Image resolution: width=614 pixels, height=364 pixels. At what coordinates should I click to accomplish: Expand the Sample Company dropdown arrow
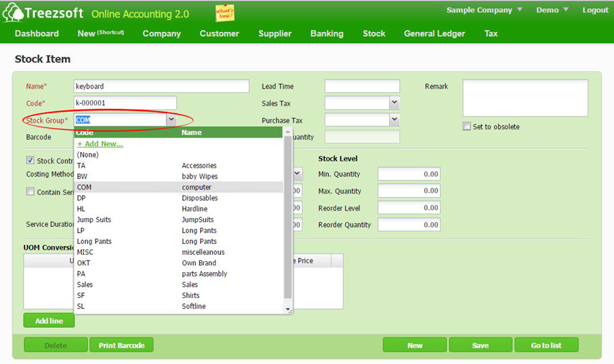tap(520, 10)
